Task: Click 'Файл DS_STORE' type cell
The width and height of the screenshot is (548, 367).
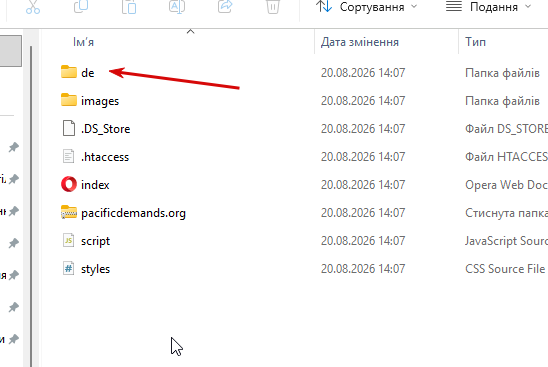Action: (506, 129)
